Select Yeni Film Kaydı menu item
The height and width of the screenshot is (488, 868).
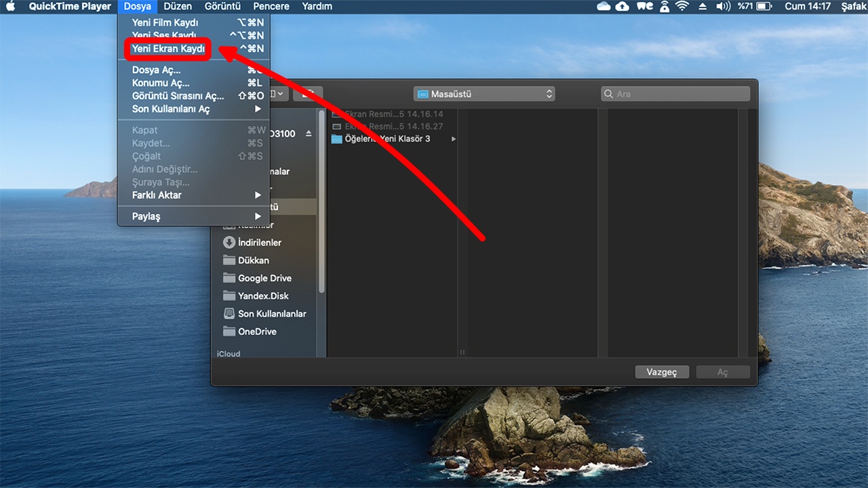(165, 22)
